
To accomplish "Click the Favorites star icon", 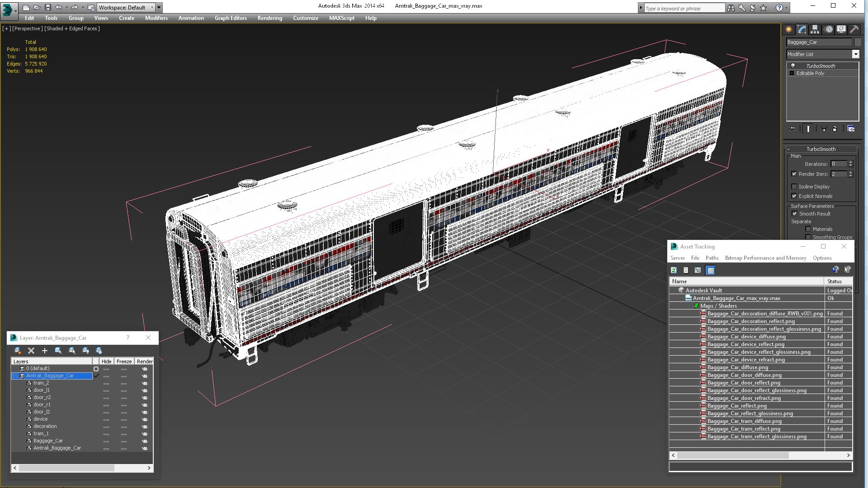I will pyautogui.click(x=764, y=8).
